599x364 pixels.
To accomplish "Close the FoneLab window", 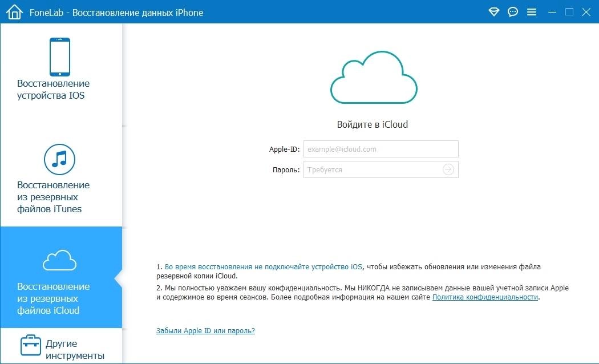I will pyautogui.click(x=586, y=12).
